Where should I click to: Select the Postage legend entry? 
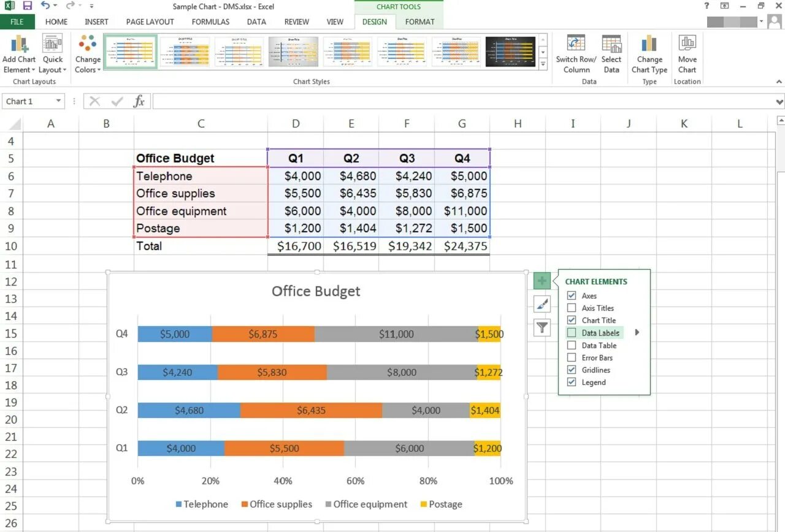pos(441,504)
